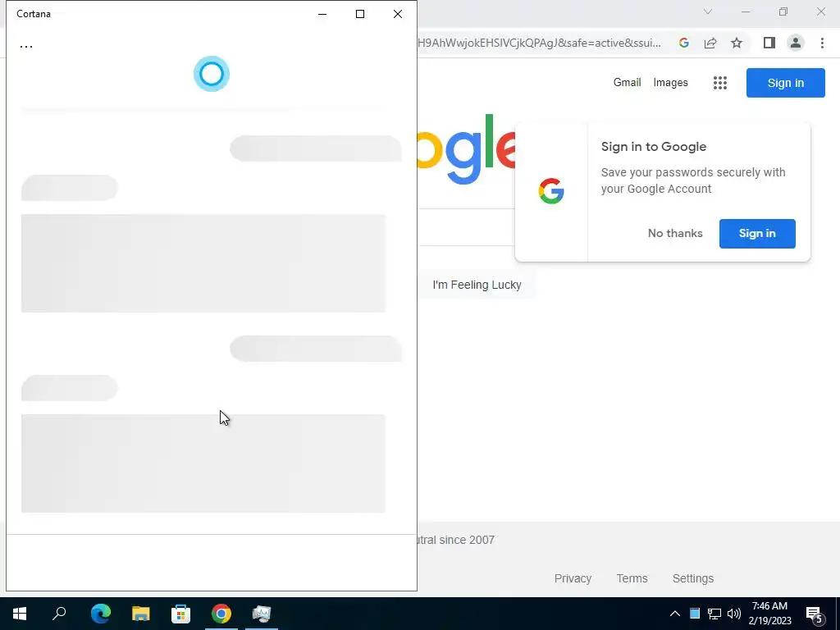Click Sign in inside the Google popup
840x630 pixels.
point(757,234)
